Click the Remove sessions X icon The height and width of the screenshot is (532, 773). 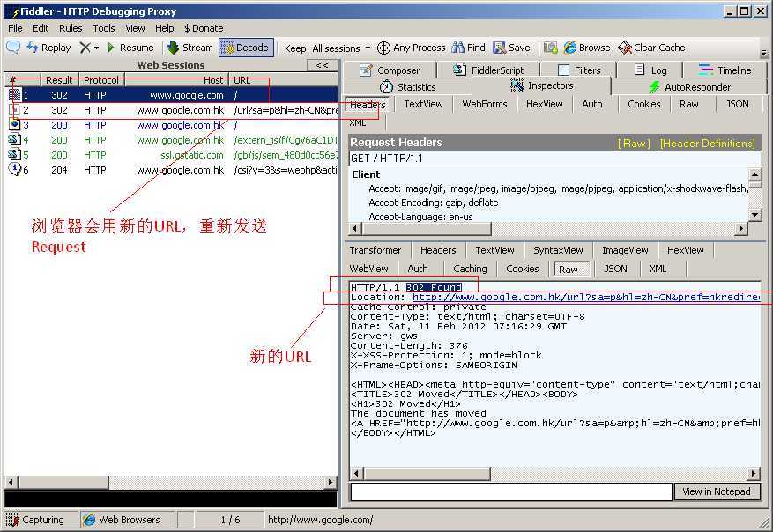85,48
